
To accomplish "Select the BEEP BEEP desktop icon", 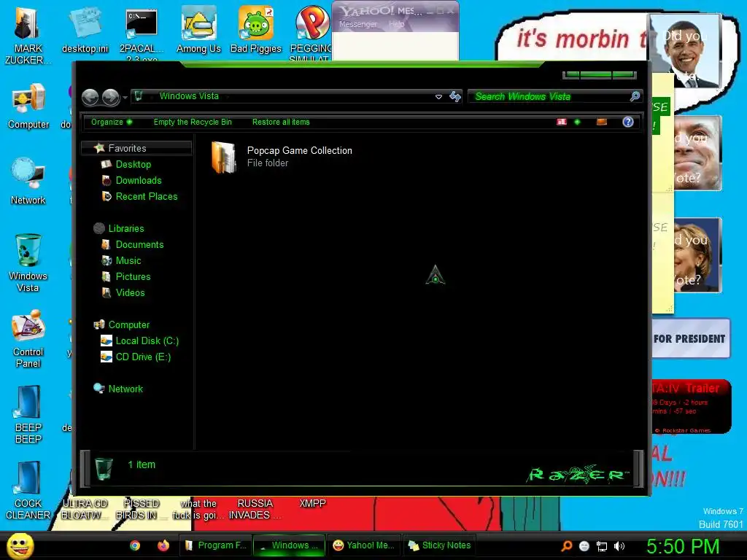I will coord(28,414).
